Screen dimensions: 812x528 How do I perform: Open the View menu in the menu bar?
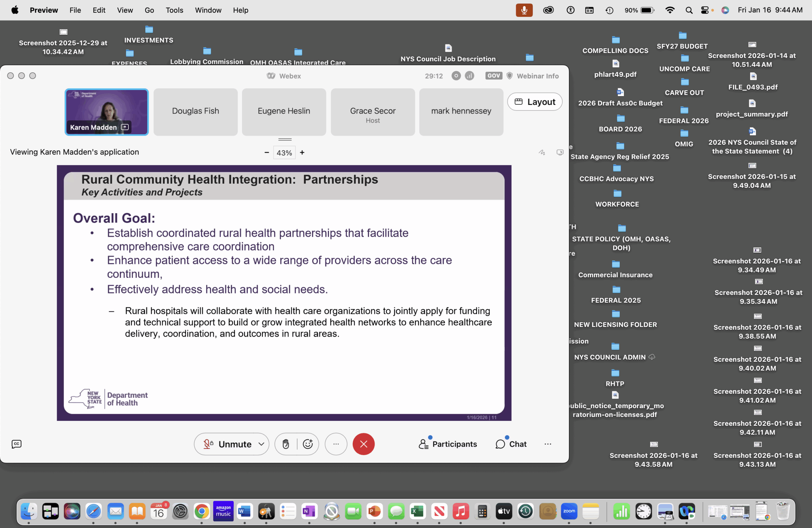coord(125,10)
